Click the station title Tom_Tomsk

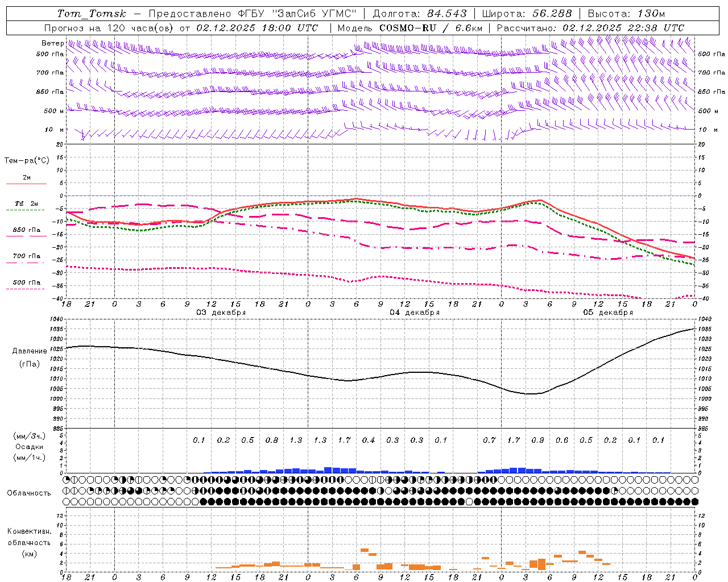point(92,14)
